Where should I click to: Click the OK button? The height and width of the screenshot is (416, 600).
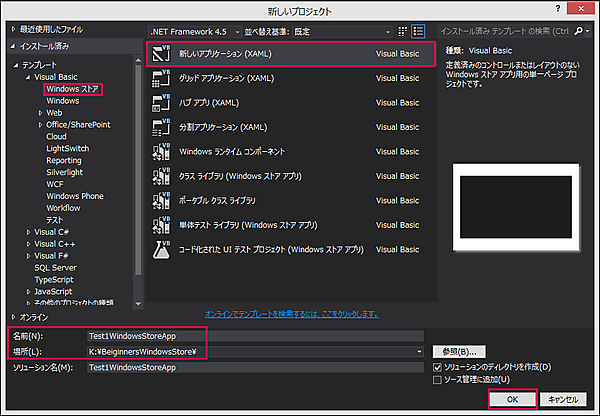(513, 398)
